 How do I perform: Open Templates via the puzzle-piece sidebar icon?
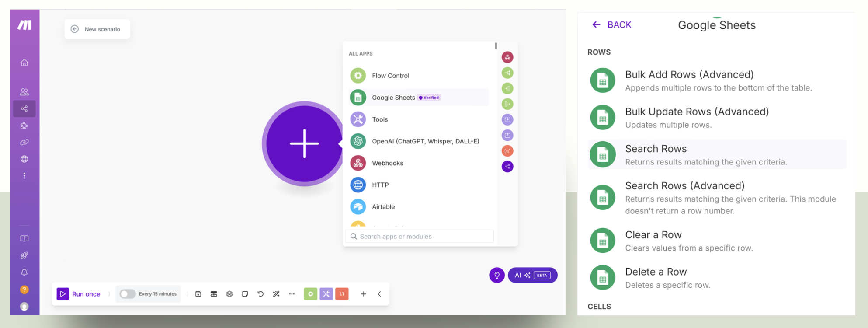(x=24, y=126)
